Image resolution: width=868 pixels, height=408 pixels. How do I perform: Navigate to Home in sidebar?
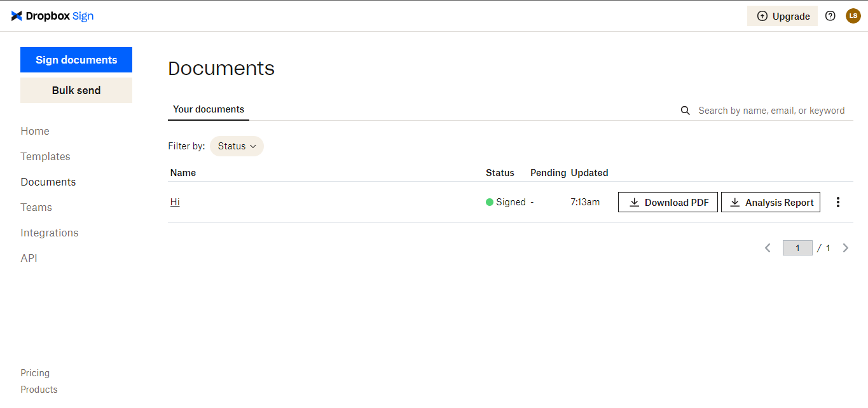[x=35, y=131]
